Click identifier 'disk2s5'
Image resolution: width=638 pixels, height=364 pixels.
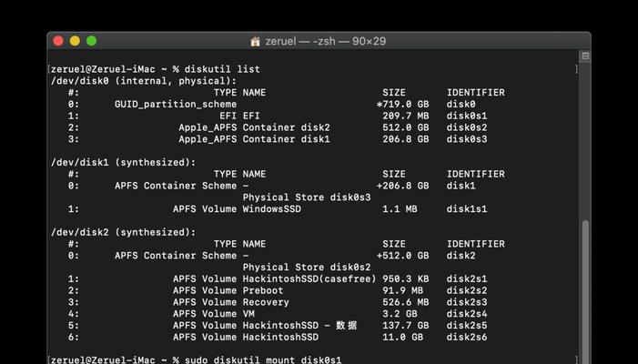[x=467, y=326]
